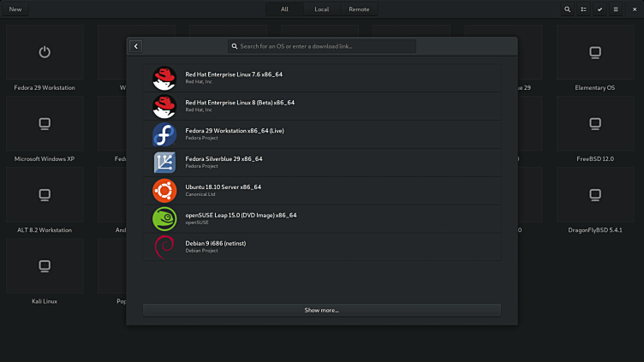Open the Kali Linux box thumbnail

[45, 267]
